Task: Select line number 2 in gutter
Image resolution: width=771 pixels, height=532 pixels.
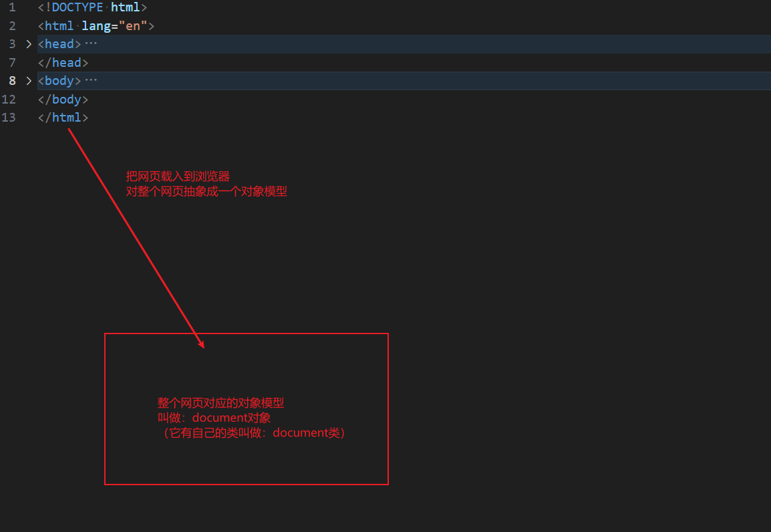Action: click(12, 25)
